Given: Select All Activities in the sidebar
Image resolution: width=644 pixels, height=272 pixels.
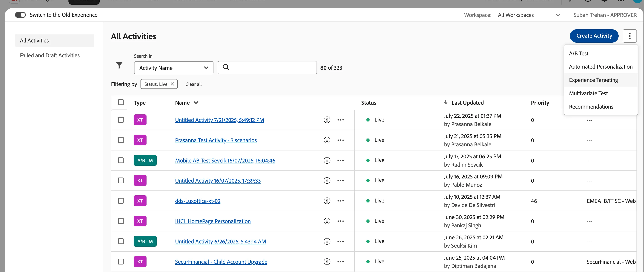Looking at the screenshot, I should 55,40.
